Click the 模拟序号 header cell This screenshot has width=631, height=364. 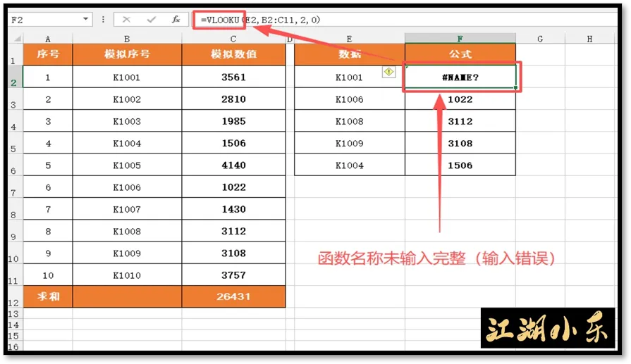point(127,54)
